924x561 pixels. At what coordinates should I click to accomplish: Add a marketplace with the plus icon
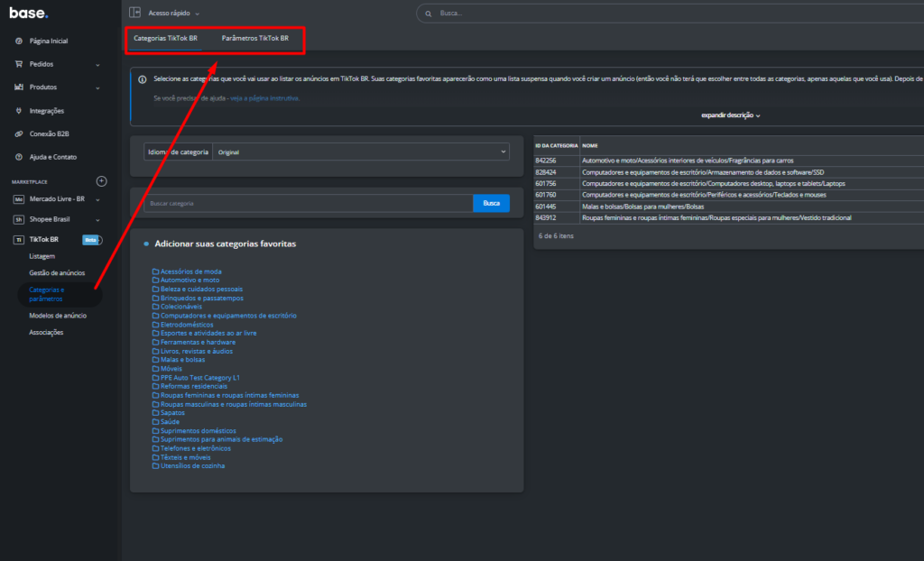click(x=101, y=181)
